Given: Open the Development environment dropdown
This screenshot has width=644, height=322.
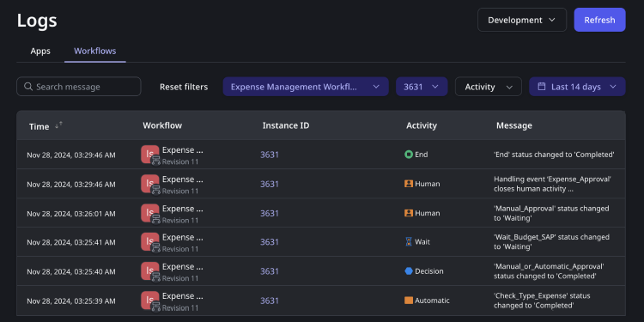Looking at the screenshot, I should [521, 20].
